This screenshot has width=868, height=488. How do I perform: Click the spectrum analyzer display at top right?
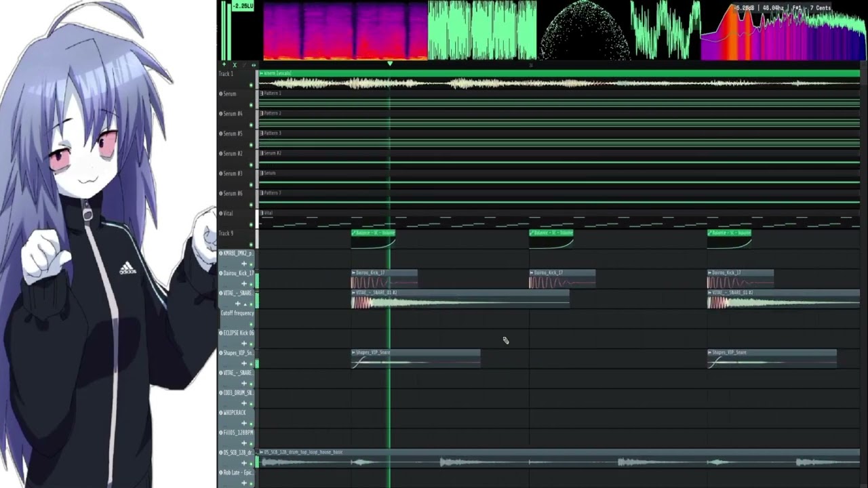(784, 30)
